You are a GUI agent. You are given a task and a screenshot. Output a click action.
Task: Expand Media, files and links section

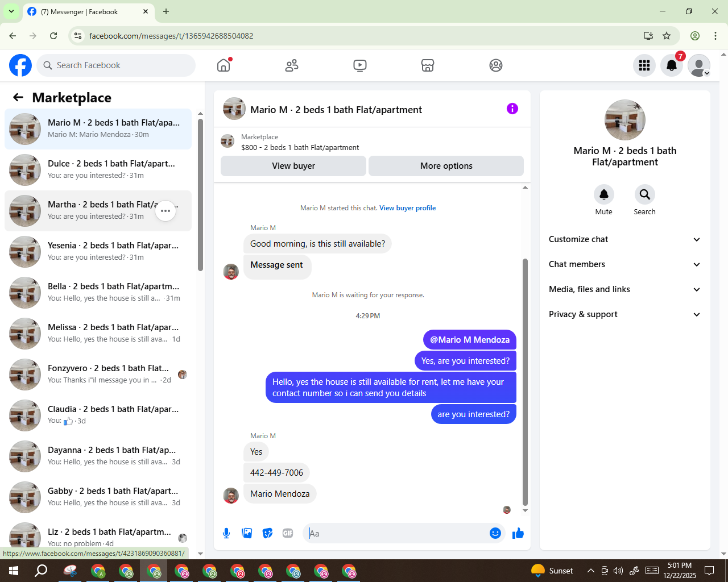(x=625, y=289)
